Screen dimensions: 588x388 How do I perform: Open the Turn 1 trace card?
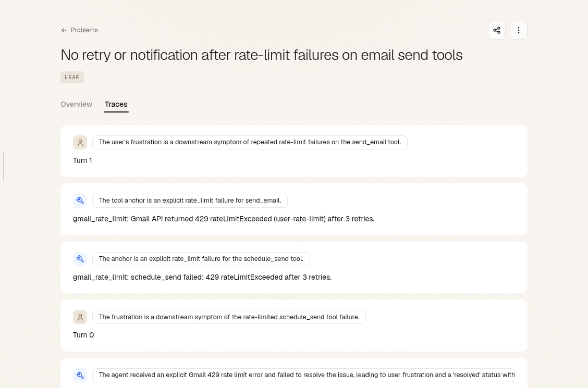[293, 151]
